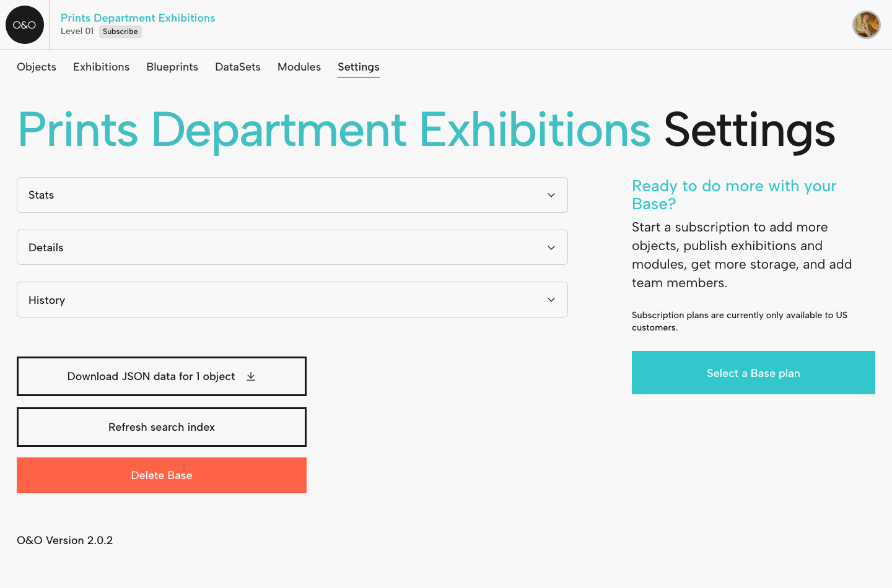Select the Settings tab

coord(358,67)
